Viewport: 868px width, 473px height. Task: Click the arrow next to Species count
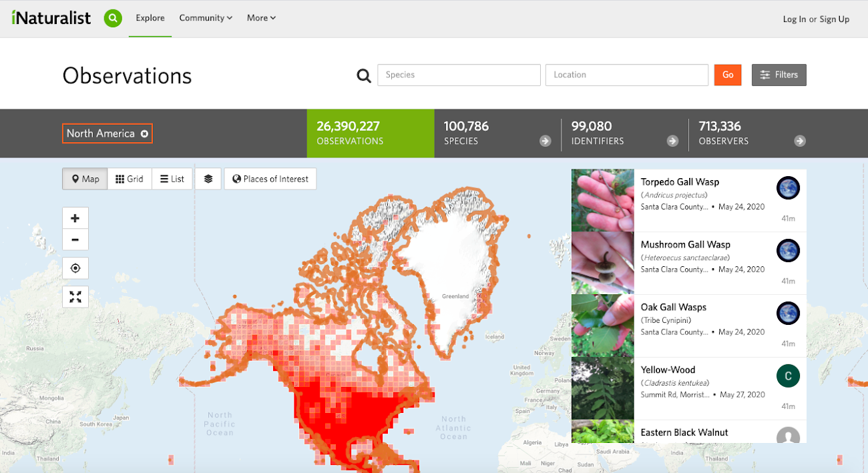tap(546, 141)
